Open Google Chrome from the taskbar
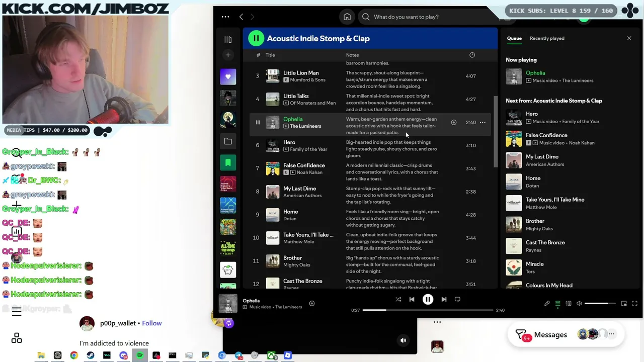 point(74,355)
